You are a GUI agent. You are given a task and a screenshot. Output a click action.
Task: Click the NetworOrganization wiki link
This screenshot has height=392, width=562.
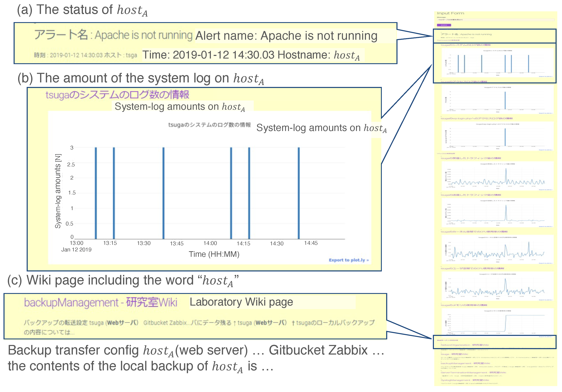tap(464, 345)
